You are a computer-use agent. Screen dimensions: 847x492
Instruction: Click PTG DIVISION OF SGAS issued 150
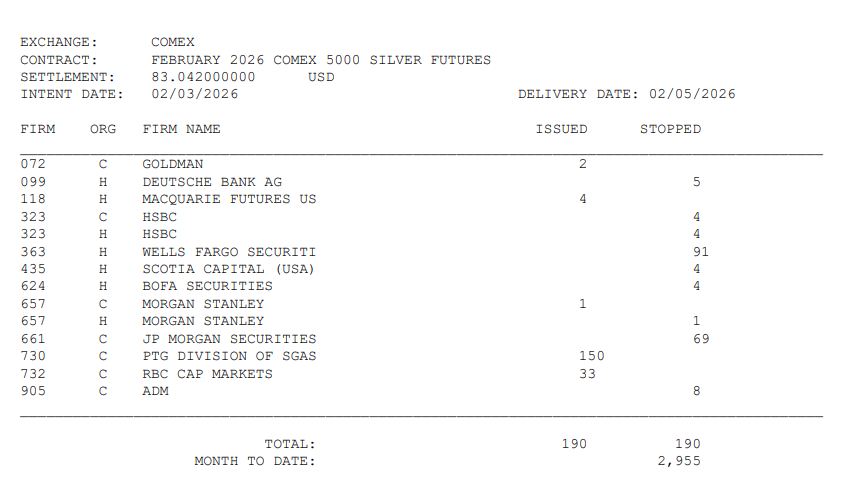click(x=591, y=356)
